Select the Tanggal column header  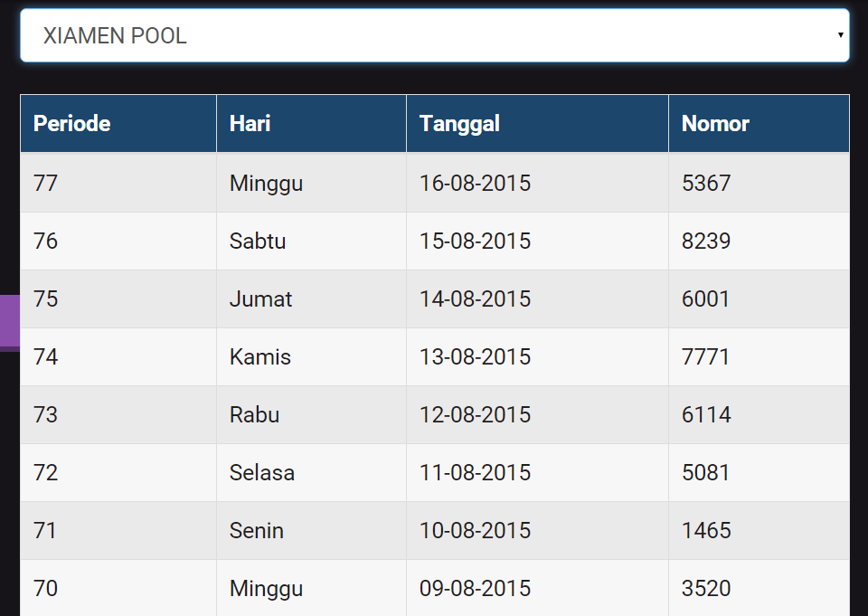coord(459,124)
